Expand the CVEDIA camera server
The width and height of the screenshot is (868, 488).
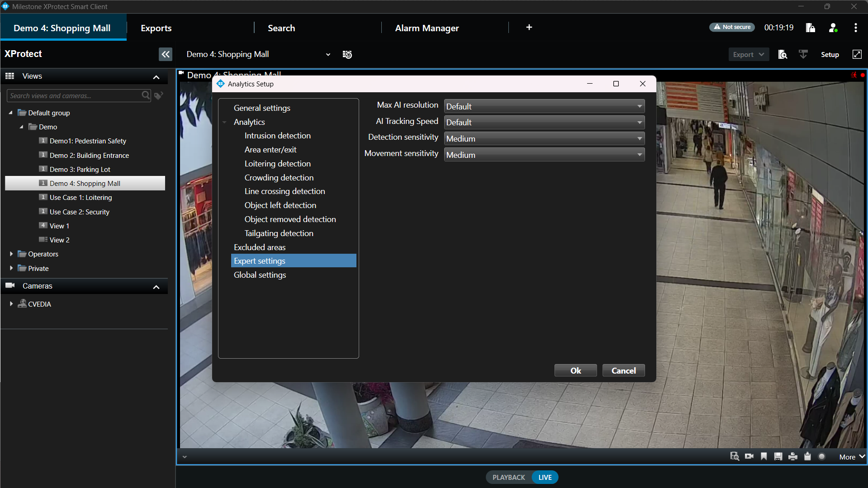click(x=11, y=304)
